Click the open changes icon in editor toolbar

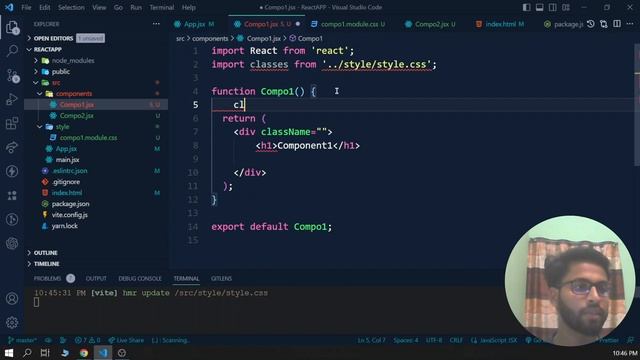[604, 24]
